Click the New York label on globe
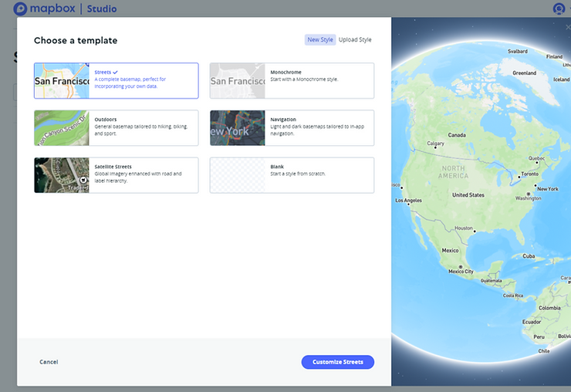The image size is (571, 392). point(548,189)
